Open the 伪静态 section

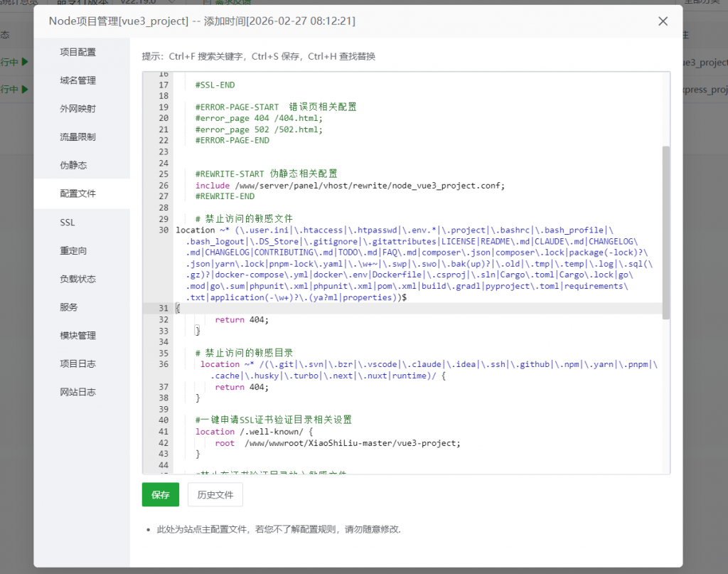[73, 165]
